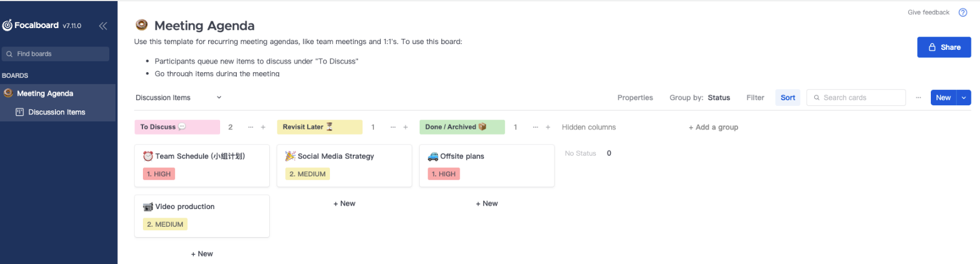Screen dimensions: 980x264
Task: Click the Give feedback link
Action: [928, 13]
